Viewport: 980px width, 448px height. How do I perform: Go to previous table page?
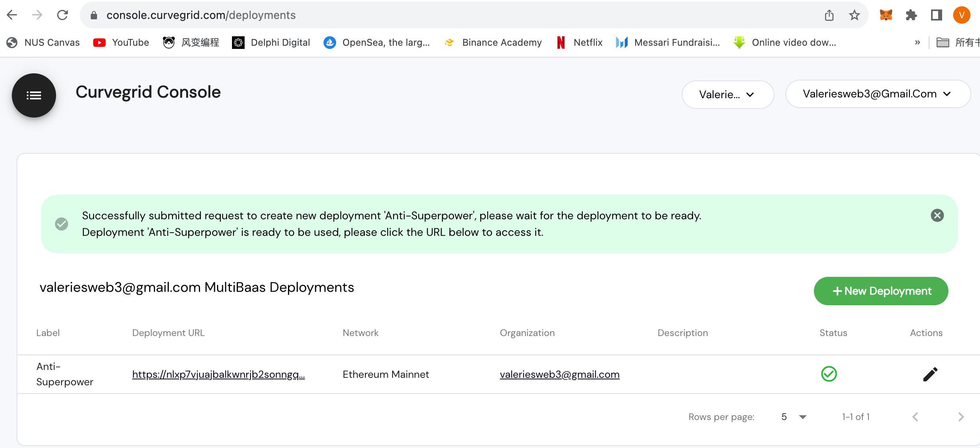coord(915,417)
